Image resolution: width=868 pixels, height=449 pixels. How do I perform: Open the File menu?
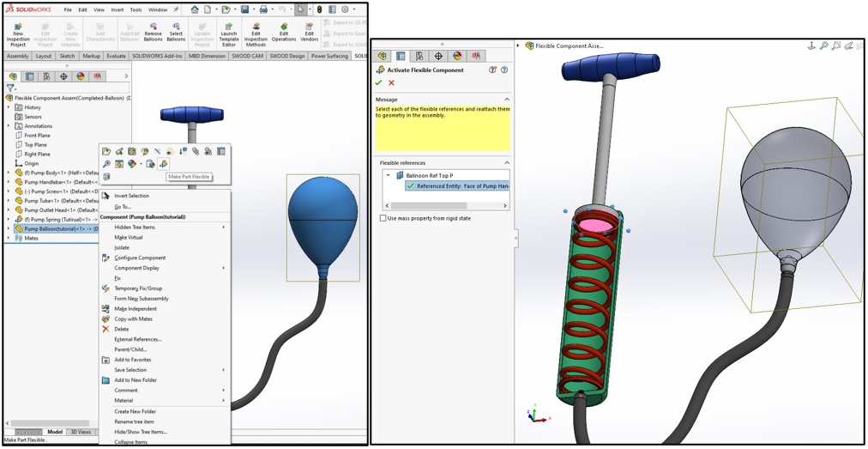(x=68, y=9)
